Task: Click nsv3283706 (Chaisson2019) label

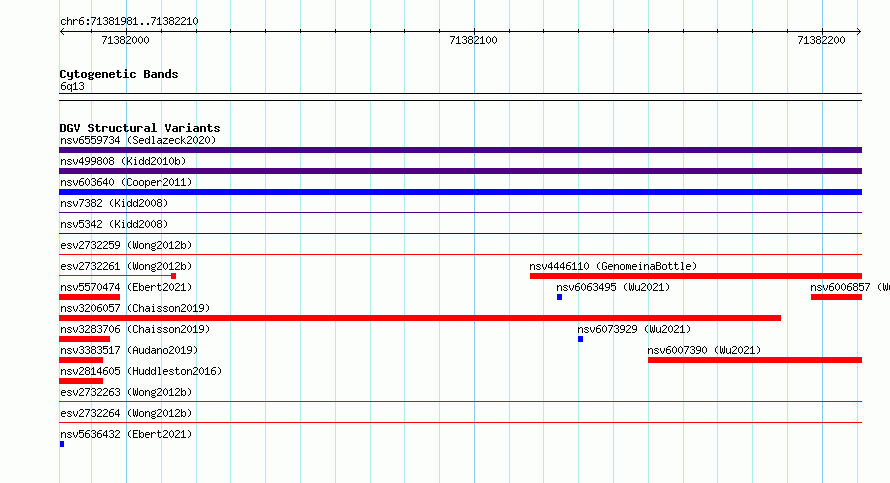Action: (135, 329)
